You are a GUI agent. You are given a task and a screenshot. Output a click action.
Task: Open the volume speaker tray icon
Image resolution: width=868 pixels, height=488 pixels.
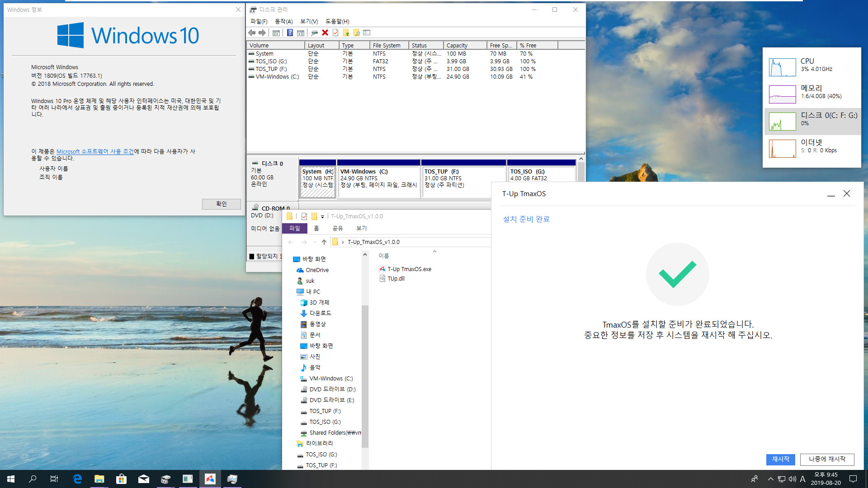click(792, 479)
